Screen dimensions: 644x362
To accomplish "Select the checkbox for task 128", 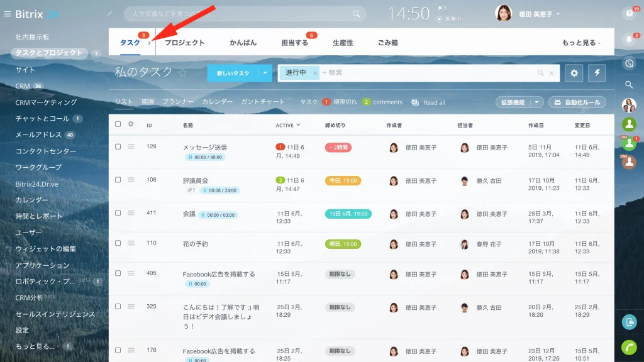I will (118, 146).
